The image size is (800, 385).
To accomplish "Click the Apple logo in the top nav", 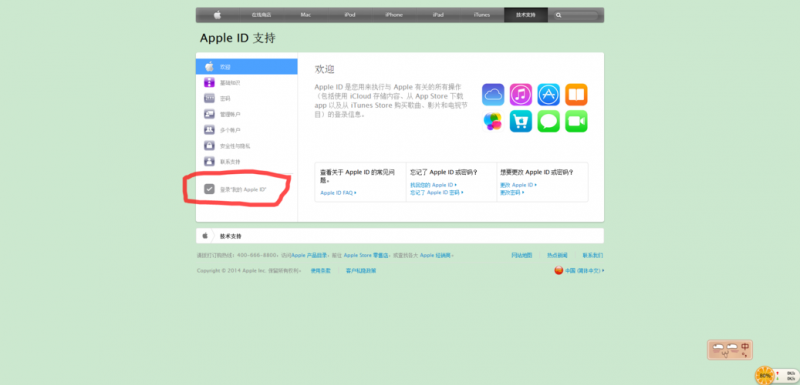I will [217, 15].
